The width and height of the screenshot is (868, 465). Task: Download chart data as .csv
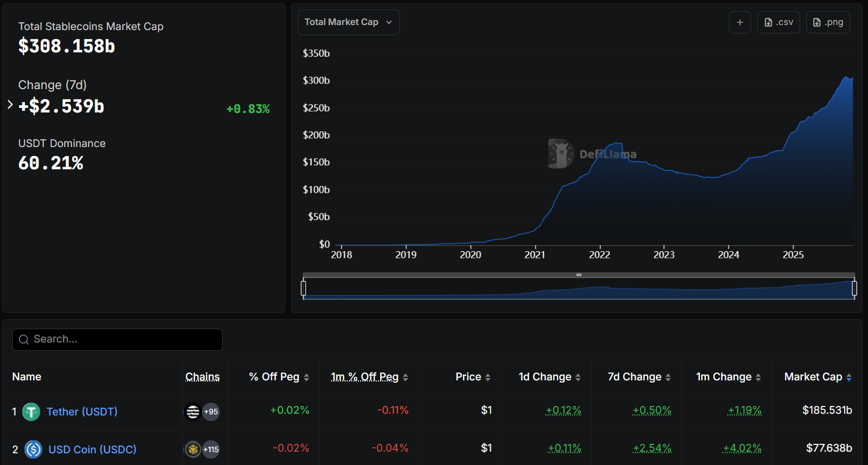778,22
